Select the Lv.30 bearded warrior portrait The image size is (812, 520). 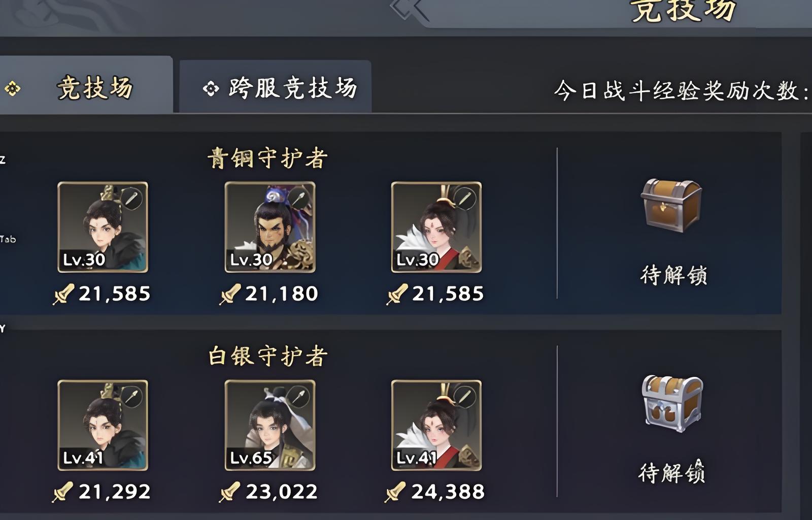click(x=270, y=227)
